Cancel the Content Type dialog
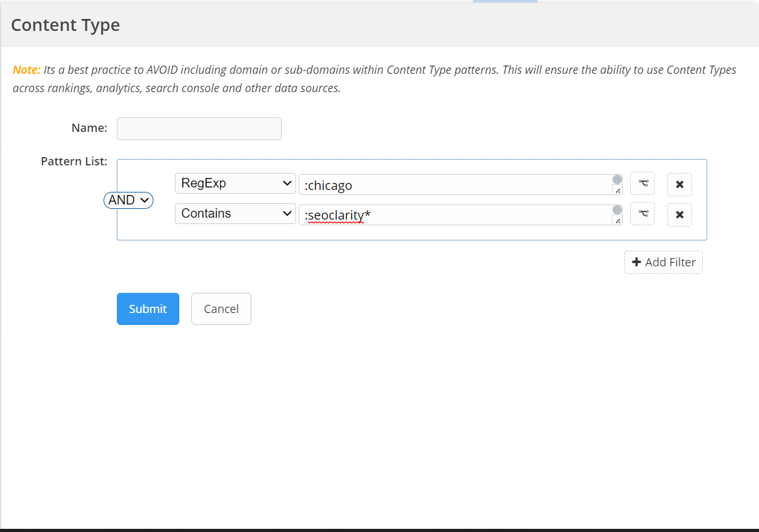The width and height of the screenshot is (759, 532). pyautogui.click(x=221, y=309)
